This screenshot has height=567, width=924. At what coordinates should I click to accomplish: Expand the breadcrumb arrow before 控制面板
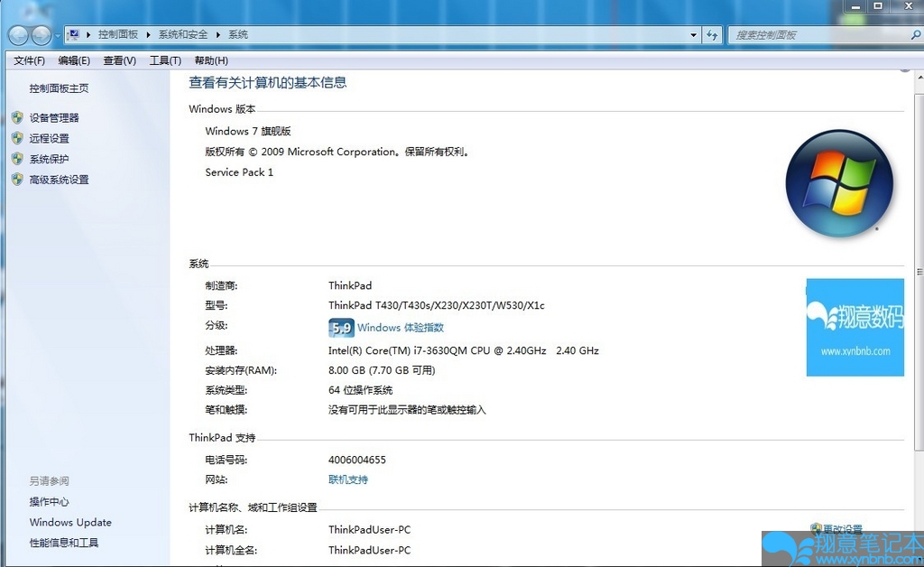click(88, 35)
